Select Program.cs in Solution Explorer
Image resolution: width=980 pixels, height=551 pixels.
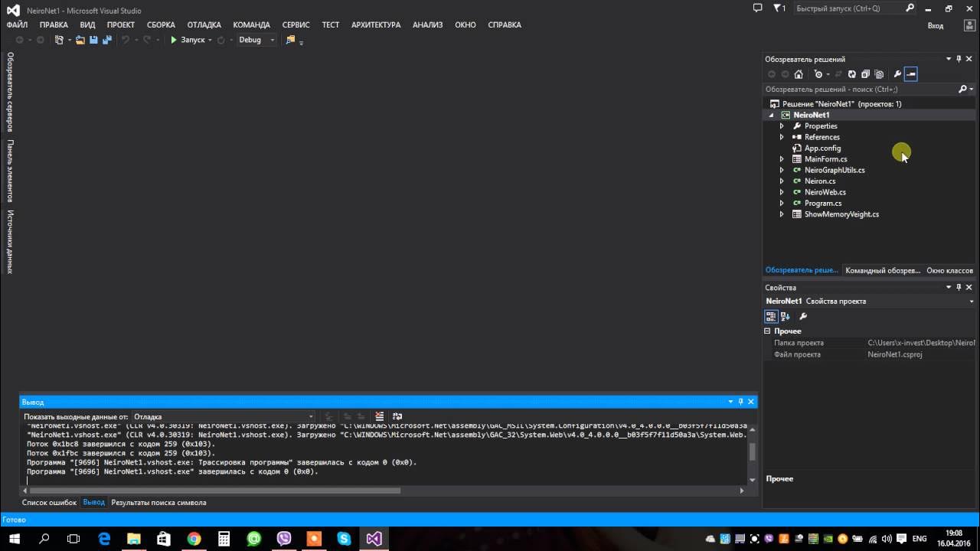823,204
